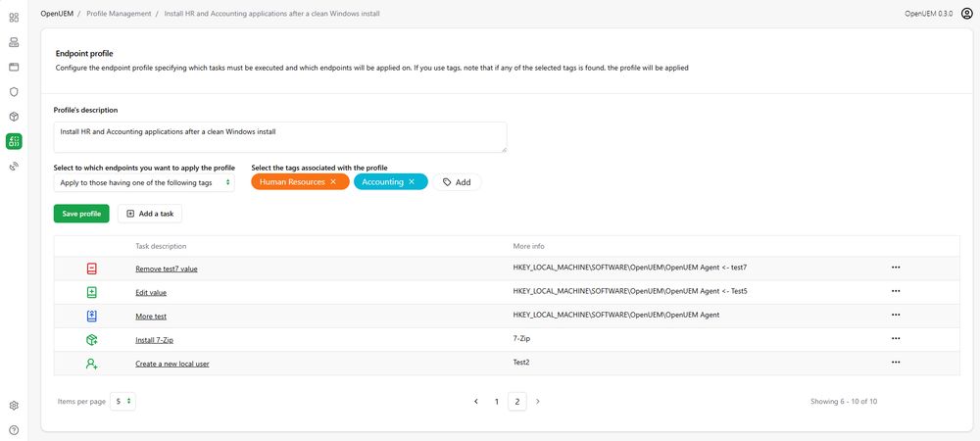Click the profile's description text field
This screenshot has width=980, height=441.
click(279, 136)
